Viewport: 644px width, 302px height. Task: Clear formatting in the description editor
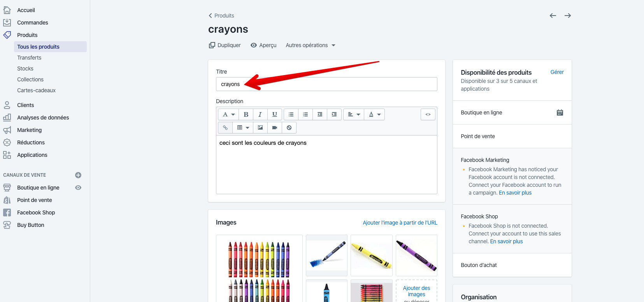(289, 128)
